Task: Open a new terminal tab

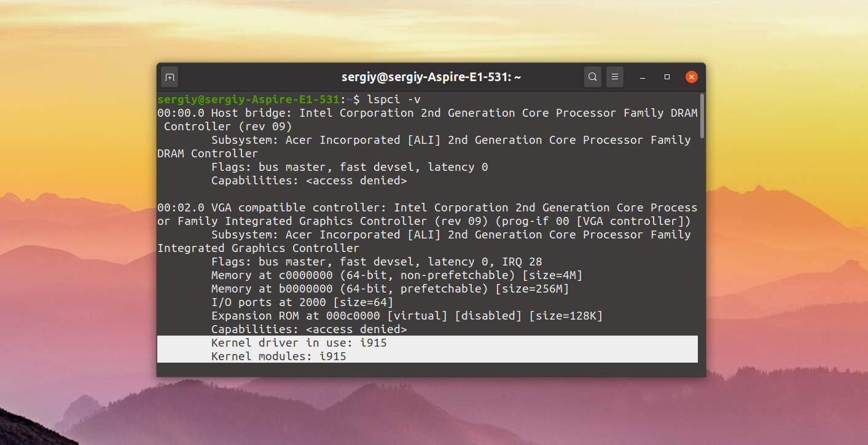Action: click(x=170, y=77)
